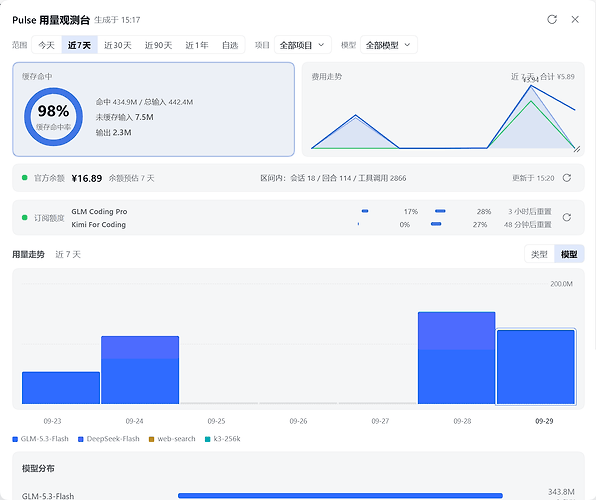The width and height of the screenshot is (596, 500).
Task: Click the 09-28 usage bar
Action: pos(457,358)
